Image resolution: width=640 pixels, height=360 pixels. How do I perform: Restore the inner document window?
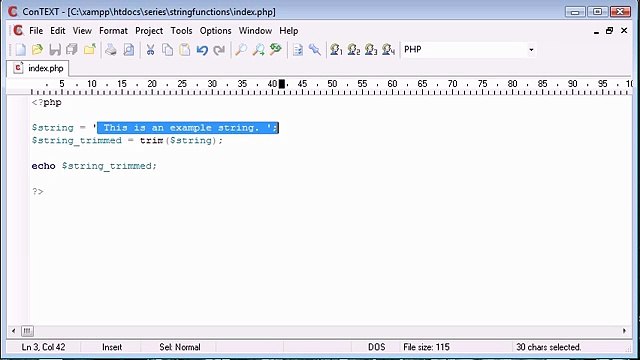(x=609, y=31)
